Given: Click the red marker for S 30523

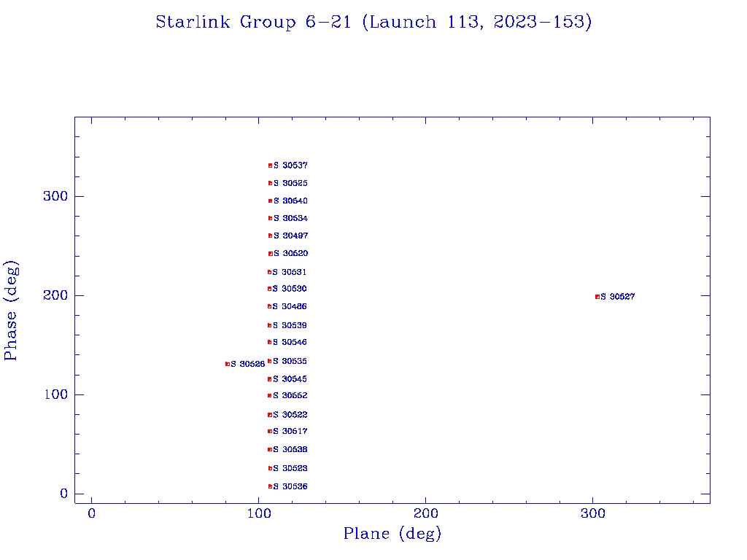Looking at the screenshot, I should 270,469.
